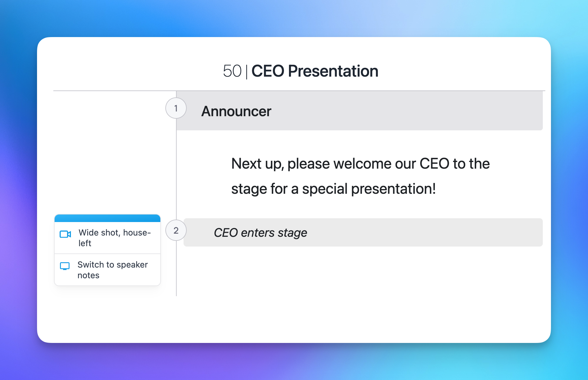The width and height of the screenshot is (588, 380).
Task: Click the video camera cue icon
Action: click(65, 234)
